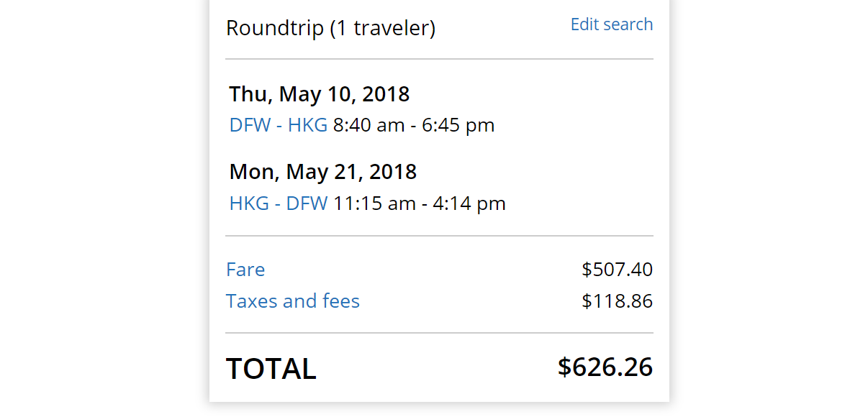Open the HKG - DFW return flight link

[278, 203]
